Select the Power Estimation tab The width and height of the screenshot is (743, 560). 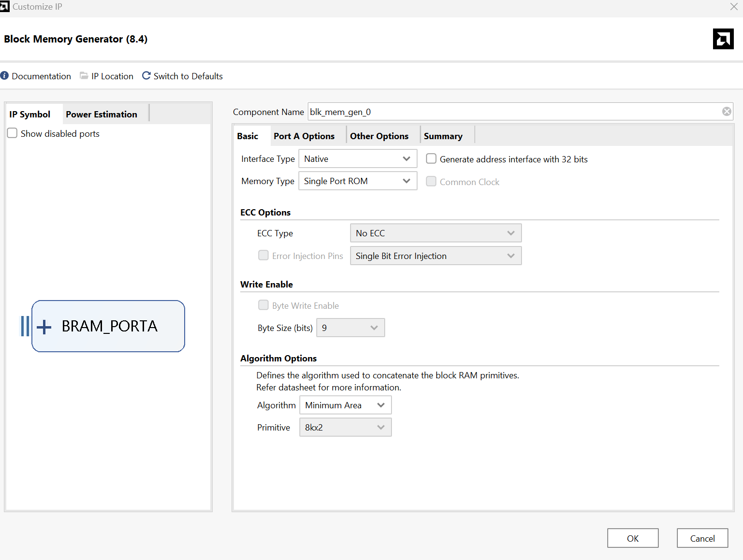(x=102, y=114)
